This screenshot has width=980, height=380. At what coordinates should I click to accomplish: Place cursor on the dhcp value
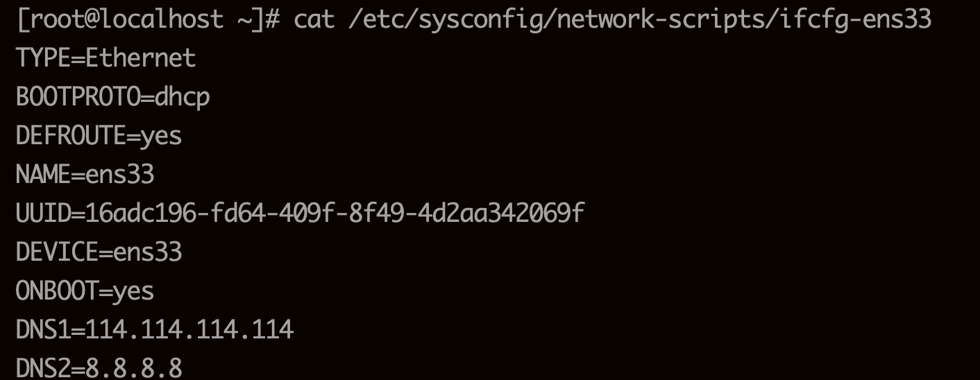(183, 97)
